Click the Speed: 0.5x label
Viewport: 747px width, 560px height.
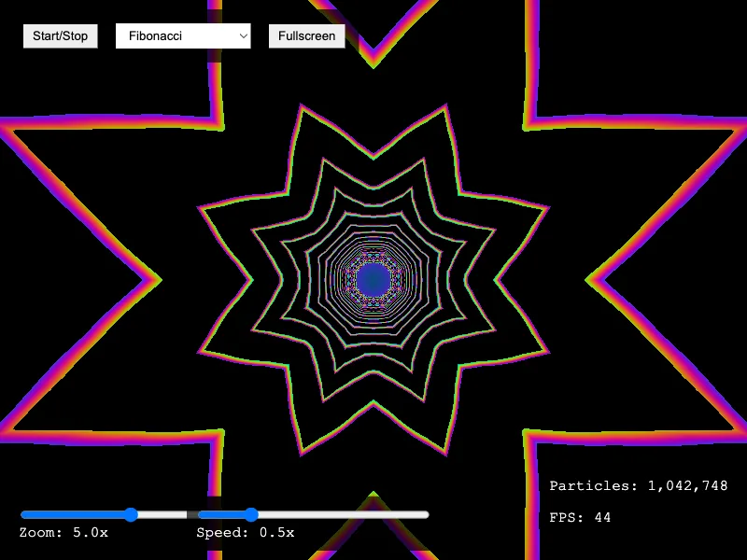click(246, 532)
